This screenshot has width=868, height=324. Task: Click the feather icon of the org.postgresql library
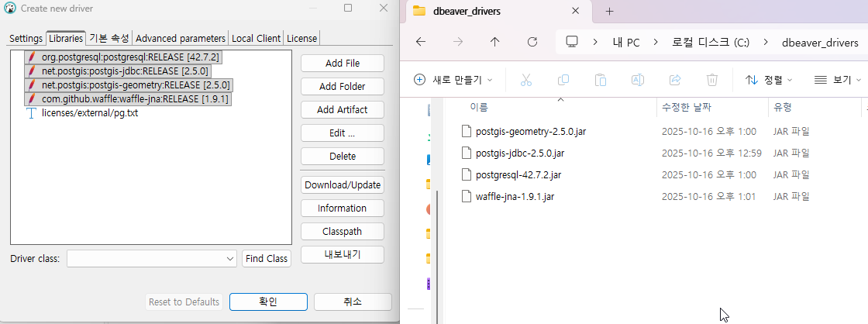32,57
